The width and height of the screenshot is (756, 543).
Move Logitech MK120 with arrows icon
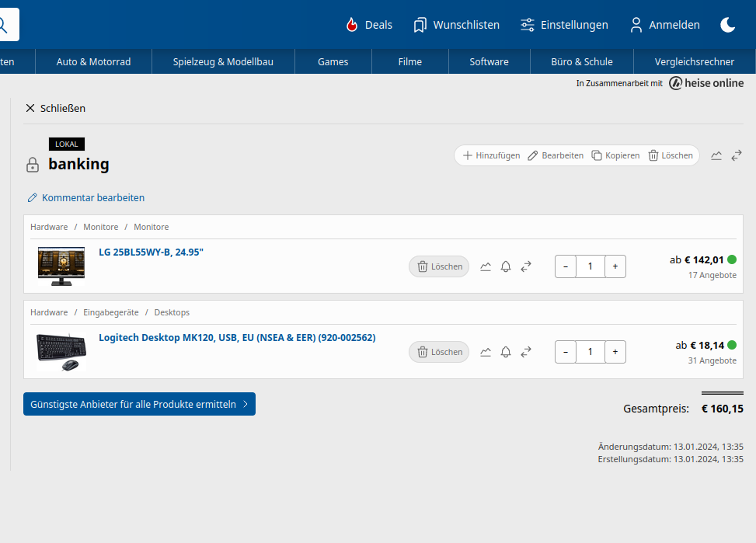[x=526, y=352]
